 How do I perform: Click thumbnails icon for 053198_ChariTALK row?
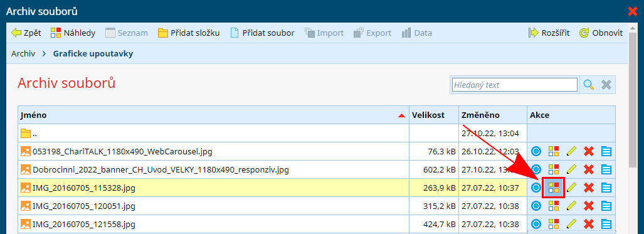[554, 151]
